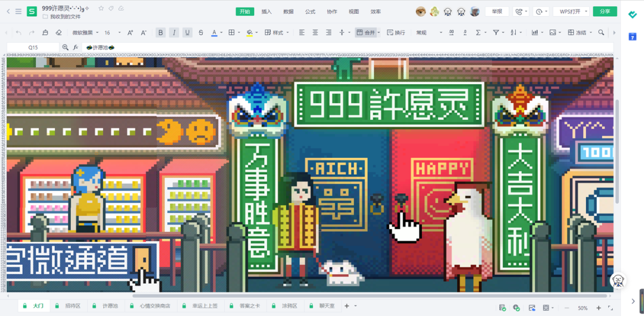Click the formula bar showing 许愿池
Viewport: 644px width, 316px height.
point(347,48)
